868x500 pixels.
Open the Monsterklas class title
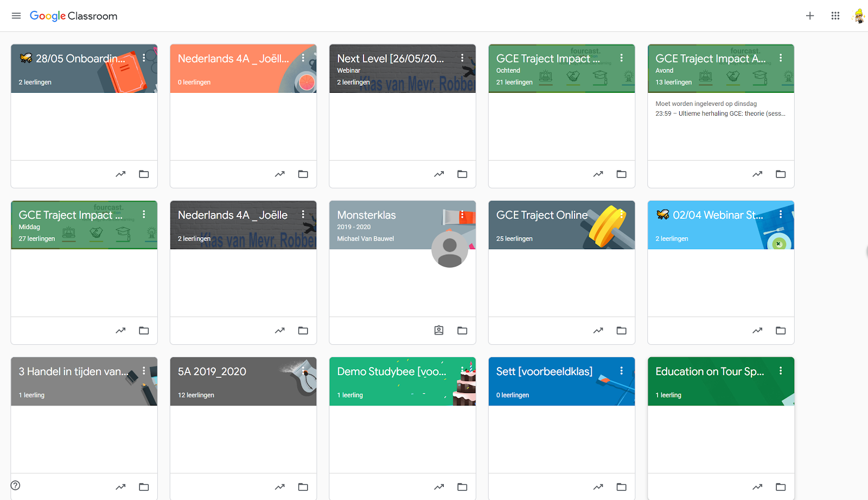(366, 215)
